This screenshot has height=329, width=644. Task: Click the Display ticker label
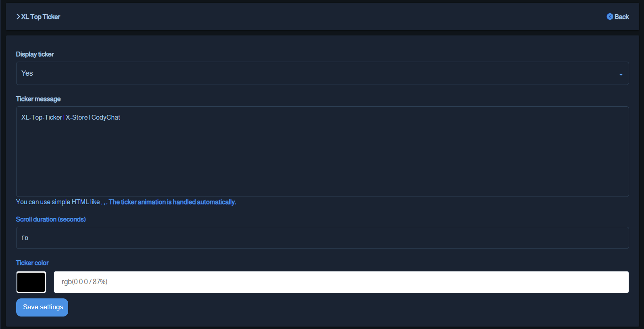pos(35,54)
